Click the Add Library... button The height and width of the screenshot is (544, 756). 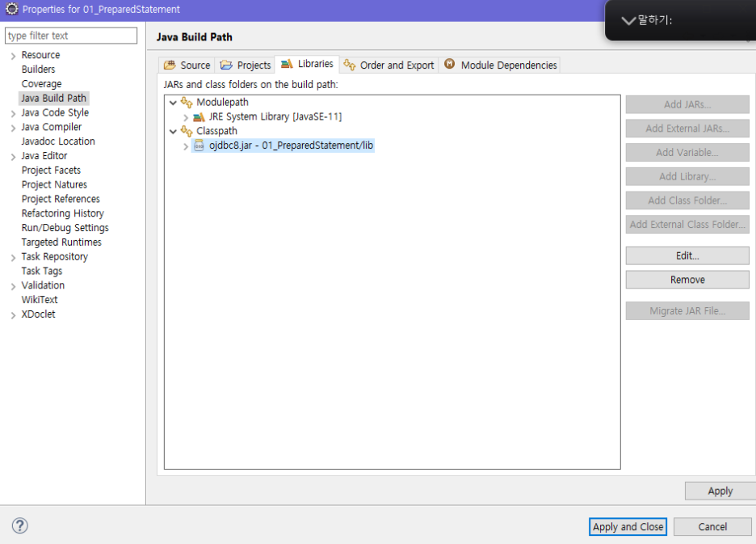point(687,177)
